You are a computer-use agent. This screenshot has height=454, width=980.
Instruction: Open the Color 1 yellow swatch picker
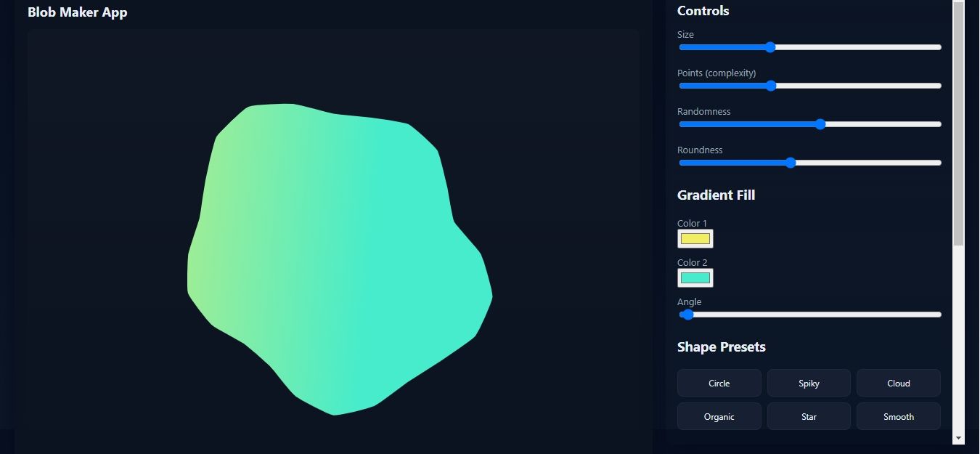click(x=695, y=239)
